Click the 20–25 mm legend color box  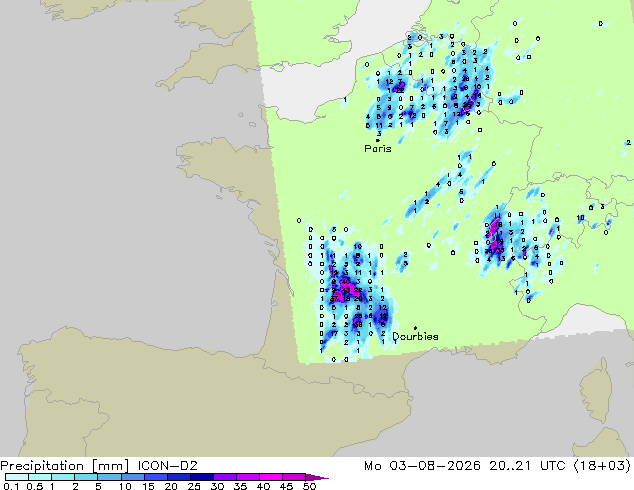178,477
